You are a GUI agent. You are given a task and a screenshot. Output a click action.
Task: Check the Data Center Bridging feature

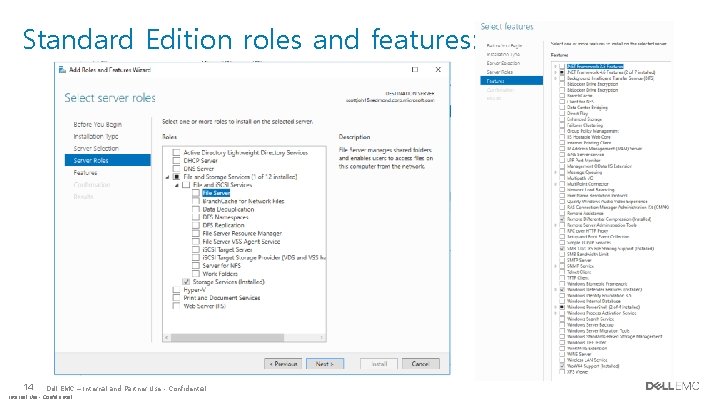click(x=562, y=107)
